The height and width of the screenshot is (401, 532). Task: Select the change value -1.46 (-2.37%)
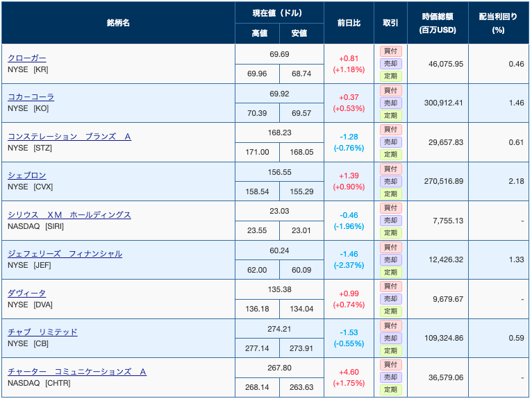click(349, 259)
